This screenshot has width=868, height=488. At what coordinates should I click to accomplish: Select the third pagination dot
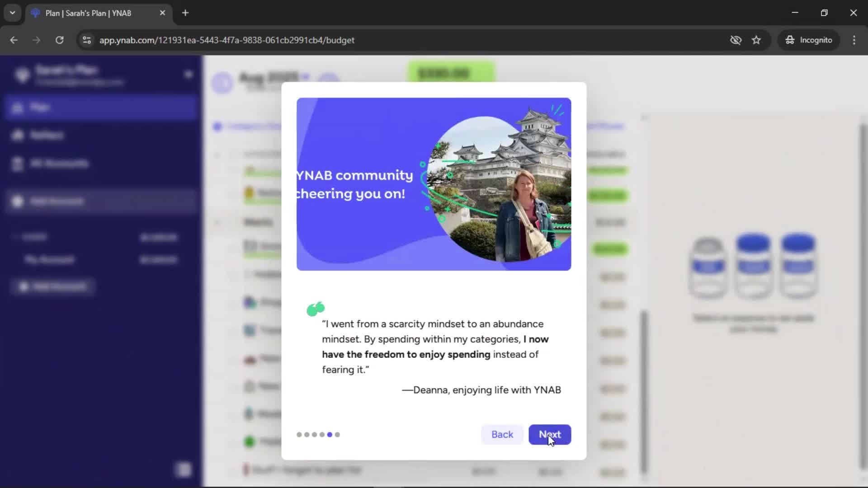[315, 435]
